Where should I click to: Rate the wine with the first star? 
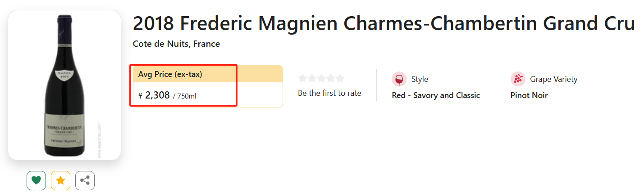(x=302, y=78)
